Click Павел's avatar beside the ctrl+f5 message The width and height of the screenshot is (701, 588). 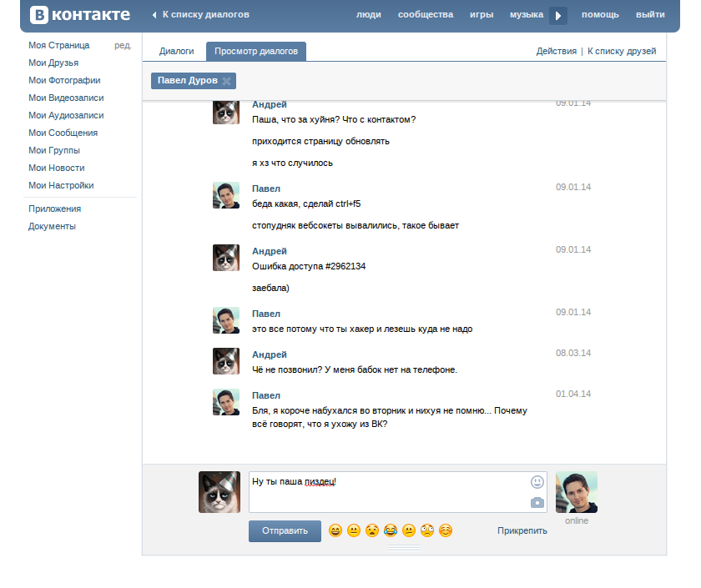click(226, 195)
